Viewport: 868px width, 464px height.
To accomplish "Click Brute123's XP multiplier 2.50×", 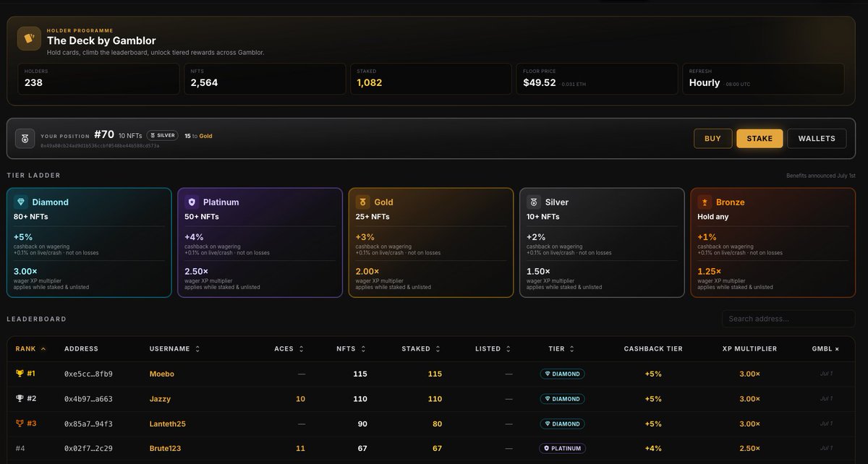I will [x=749, y=448].
